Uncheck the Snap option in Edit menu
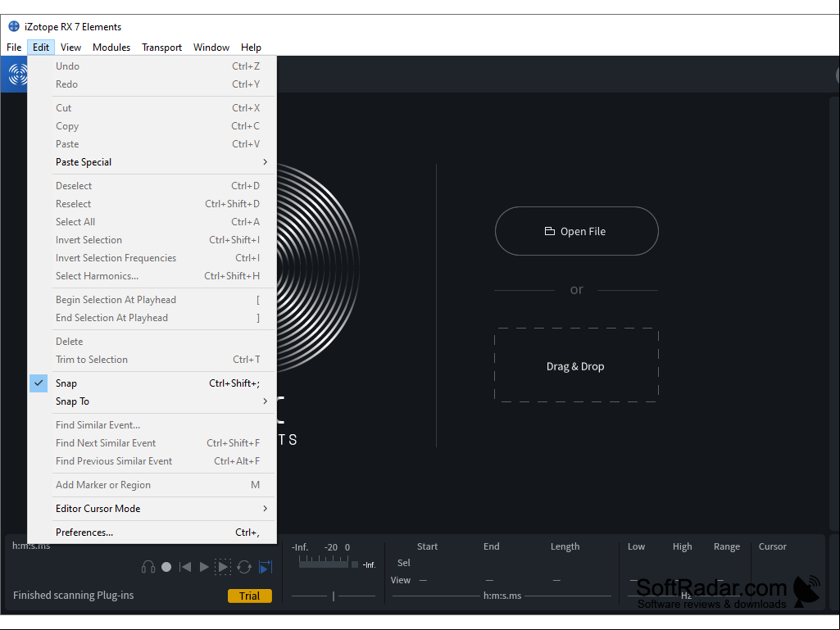The image size is (840, 630). 152,383
